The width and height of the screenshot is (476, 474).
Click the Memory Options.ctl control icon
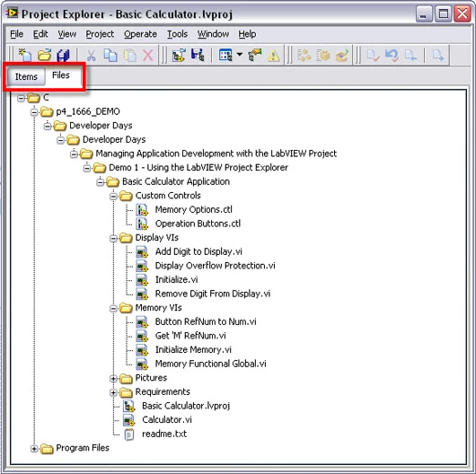click(x=142, y=210)
